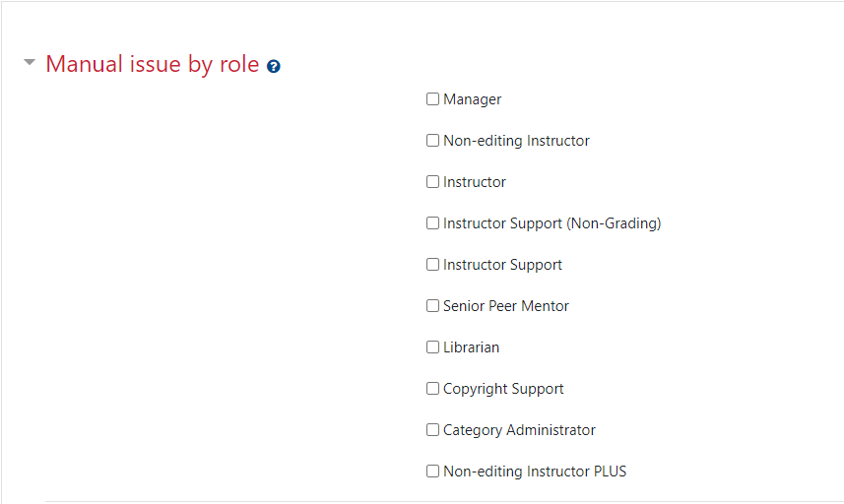The image size is (844, 504).
Task: Click the Category Administrator label text
Action: (519, 430)
